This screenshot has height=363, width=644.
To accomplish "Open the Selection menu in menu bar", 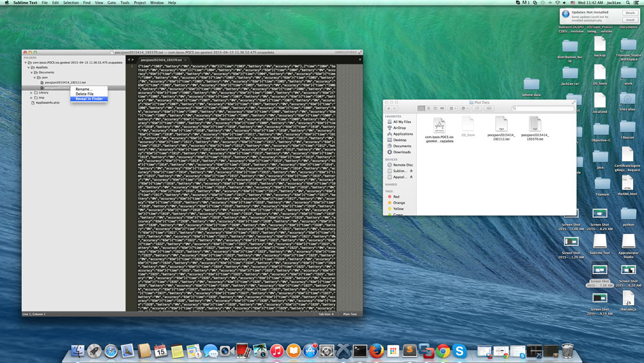I will 71,3.
